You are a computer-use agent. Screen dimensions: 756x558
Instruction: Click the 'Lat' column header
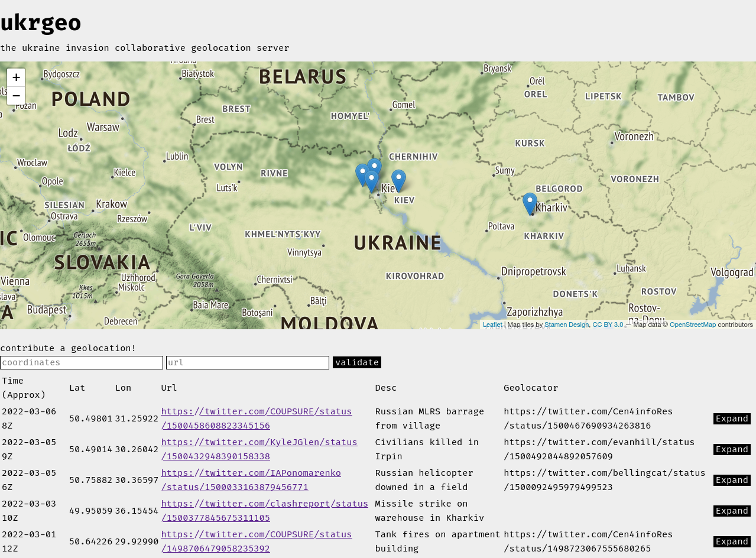(77, 388)
